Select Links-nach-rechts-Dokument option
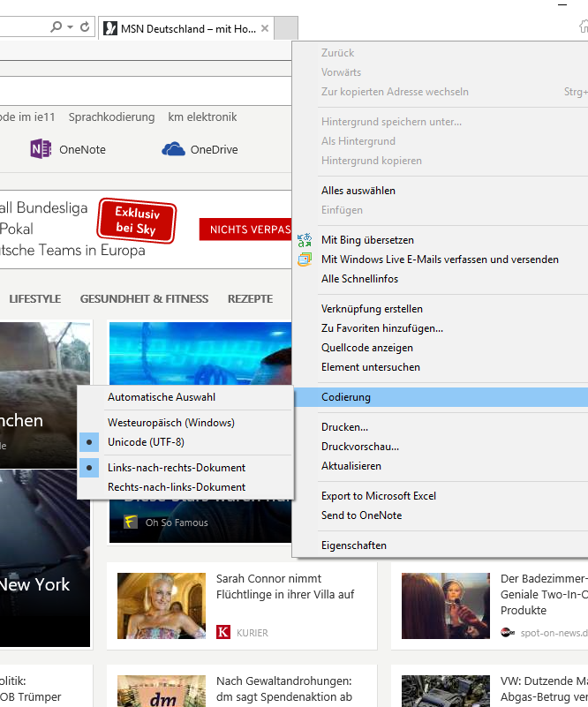The height and width of the screenshot is (707, 588). [x=185, y=468]
